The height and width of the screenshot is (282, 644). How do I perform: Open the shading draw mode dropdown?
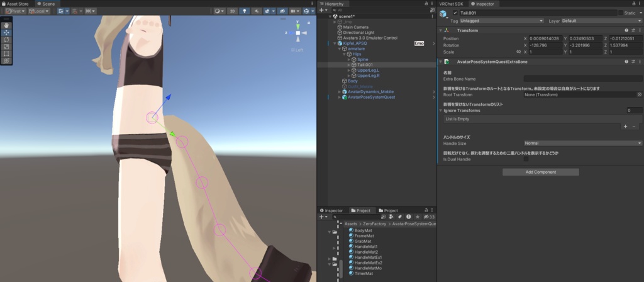tap(219, 11)
